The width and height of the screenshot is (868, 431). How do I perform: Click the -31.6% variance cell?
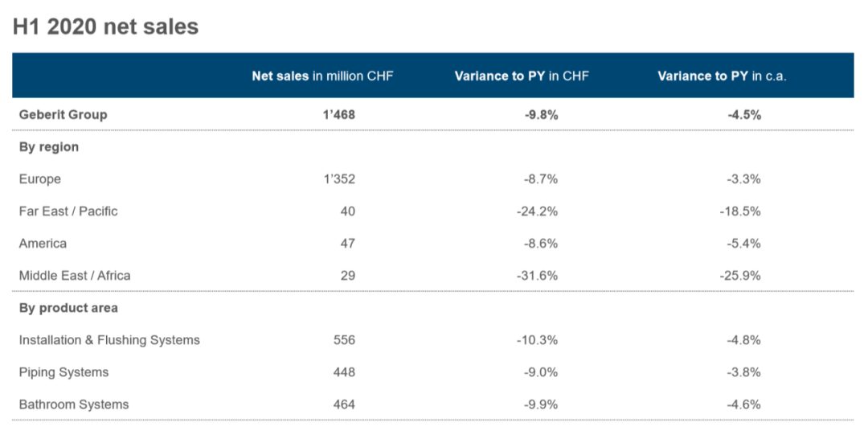coord(538,276)
